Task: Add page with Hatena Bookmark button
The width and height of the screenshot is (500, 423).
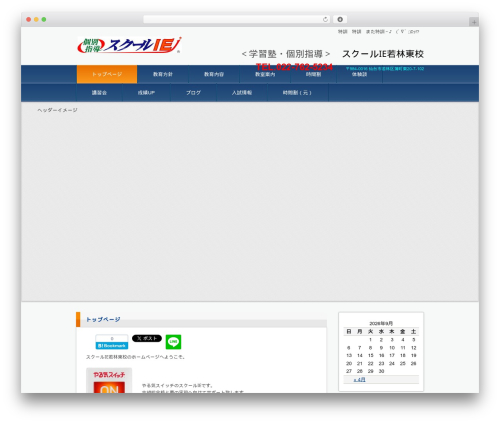Action: pyautogui.click(x=112, y=342)
